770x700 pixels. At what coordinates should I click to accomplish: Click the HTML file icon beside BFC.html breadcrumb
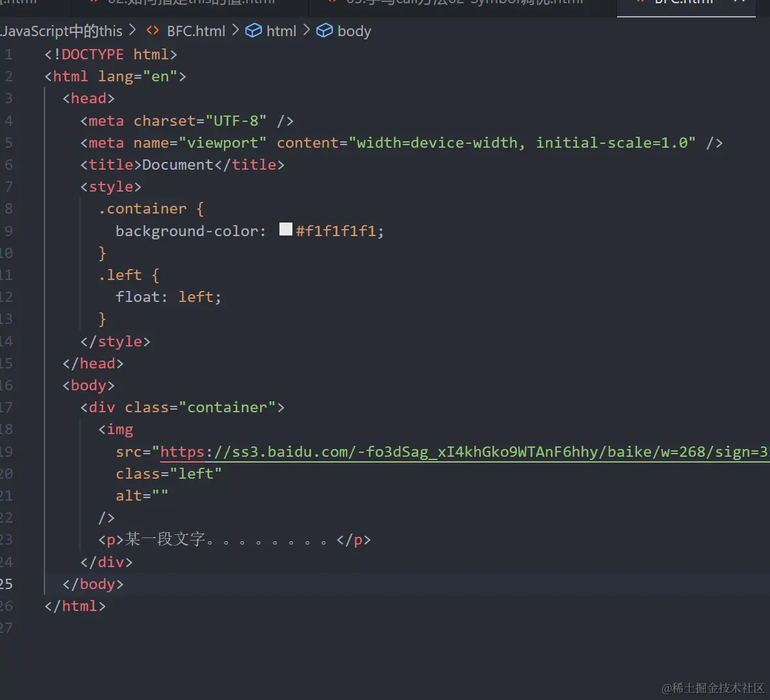pyautogui.click(x=153, y=31)
